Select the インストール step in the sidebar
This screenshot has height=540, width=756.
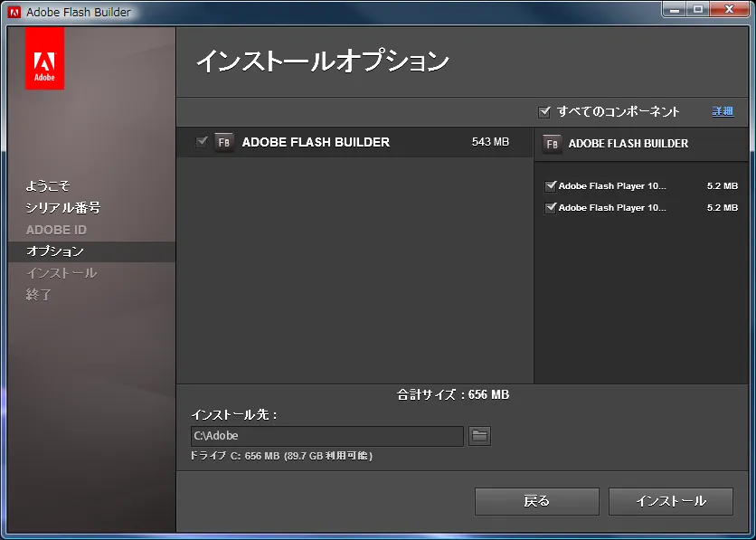click(61, 273)
